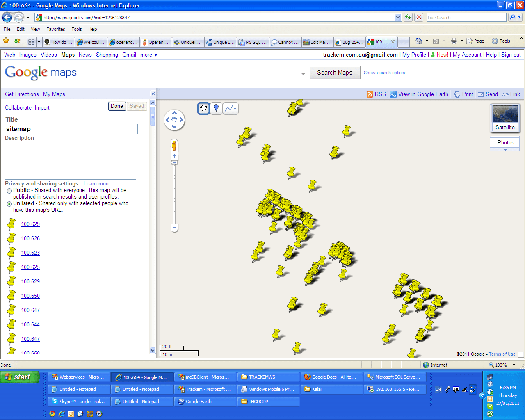
Task: Click the pushpin icon beside 100.625
Action: click(x=11, y=267)
